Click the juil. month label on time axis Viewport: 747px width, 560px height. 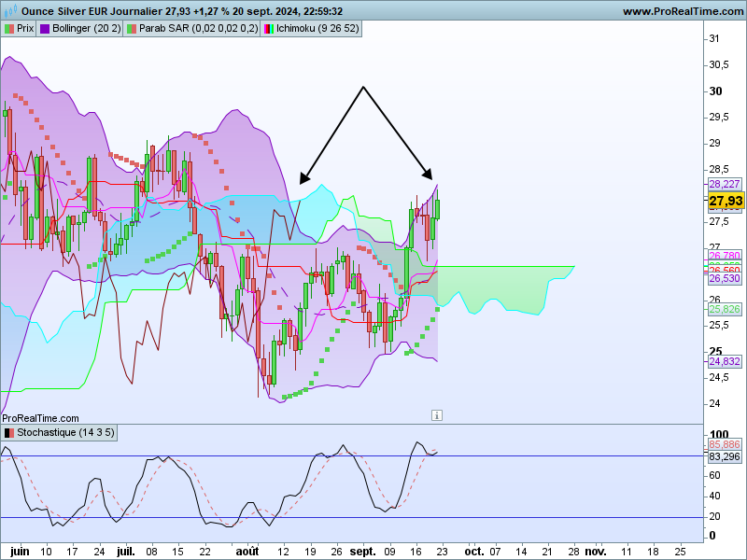(126, 552)
